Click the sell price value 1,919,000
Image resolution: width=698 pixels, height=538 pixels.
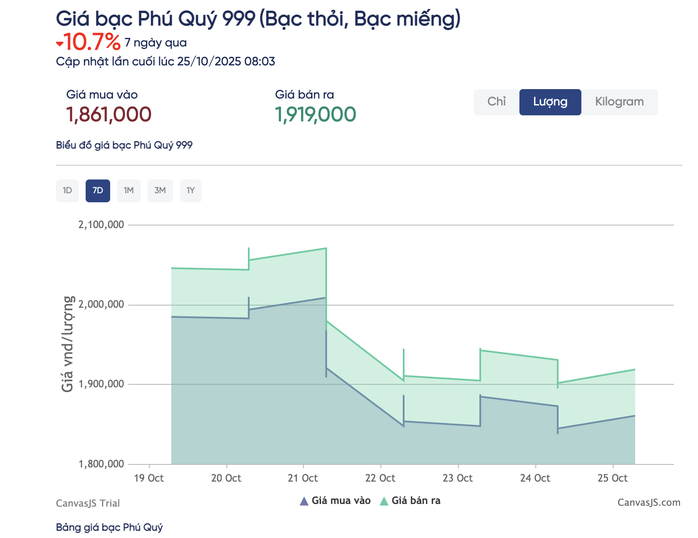pos(315,114)
